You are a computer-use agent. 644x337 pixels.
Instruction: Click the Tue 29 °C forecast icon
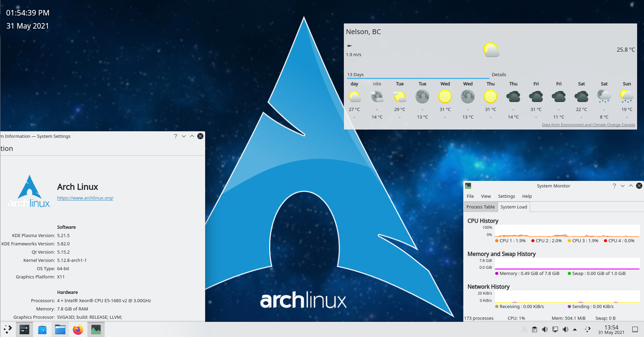point(400,96)
